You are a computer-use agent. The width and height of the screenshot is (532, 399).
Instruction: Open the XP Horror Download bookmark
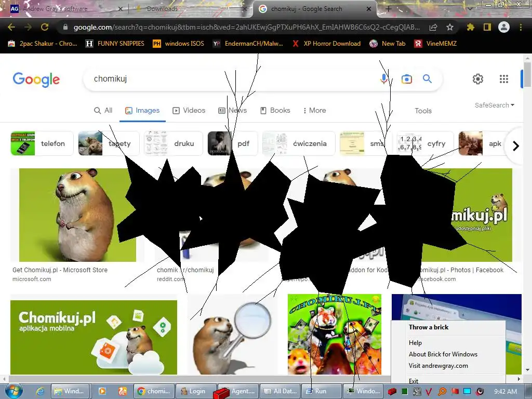(x=326, y=44)
